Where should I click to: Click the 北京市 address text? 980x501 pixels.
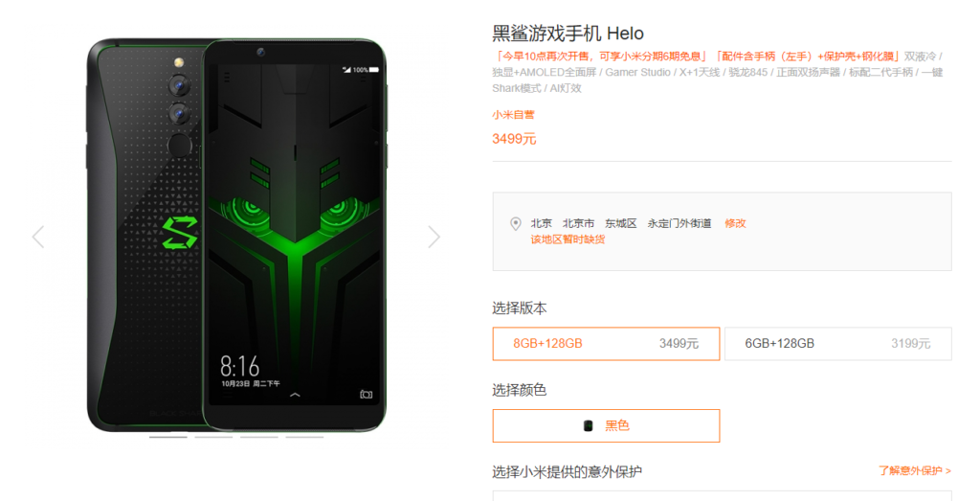(x=578, y=223)
